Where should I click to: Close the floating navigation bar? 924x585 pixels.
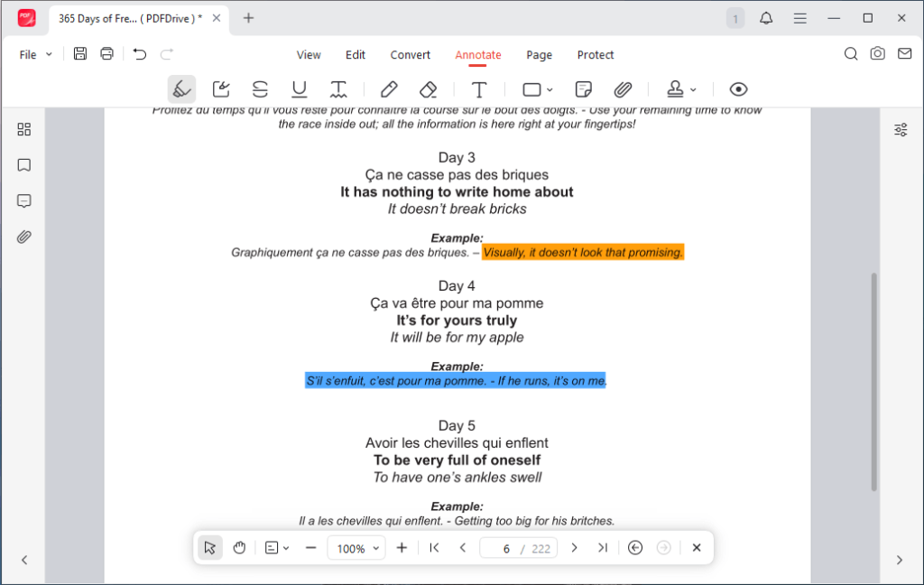[x=697, y=548]
